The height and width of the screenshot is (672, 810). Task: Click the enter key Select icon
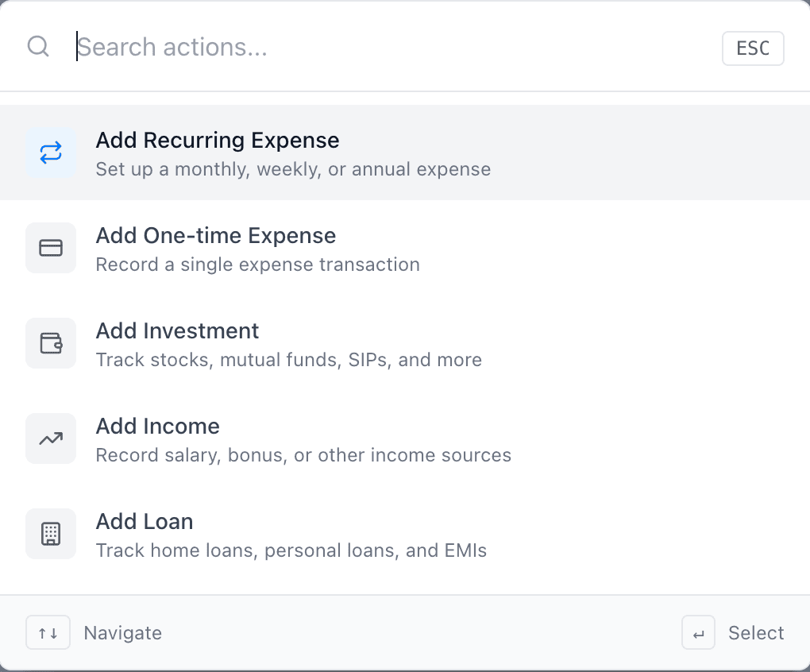[698, 632]
